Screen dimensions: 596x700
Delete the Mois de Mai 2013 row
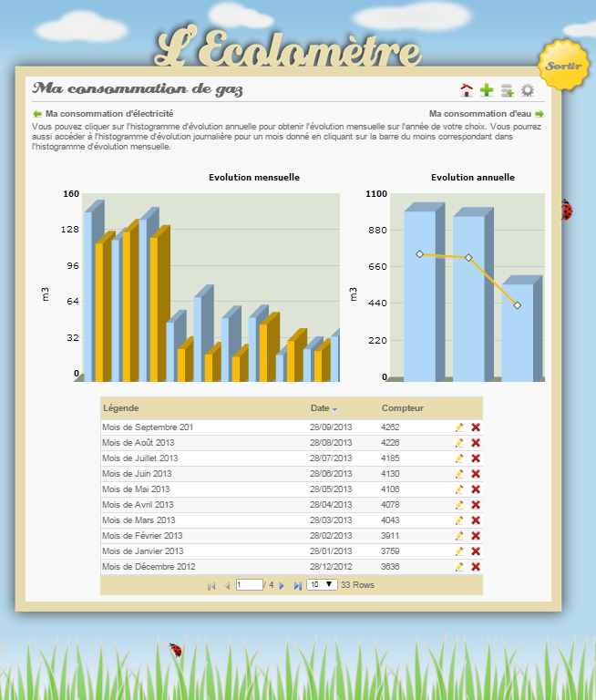(x=476, y=489)
